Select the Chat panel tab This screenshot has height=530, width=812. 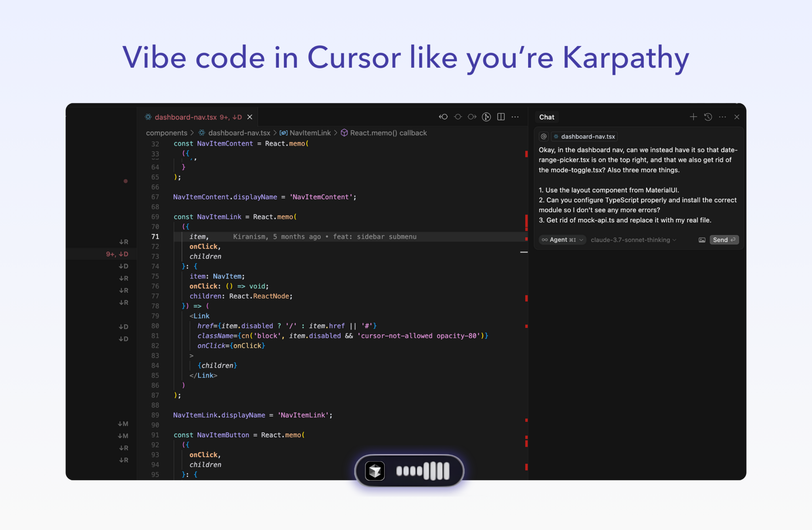547,117
